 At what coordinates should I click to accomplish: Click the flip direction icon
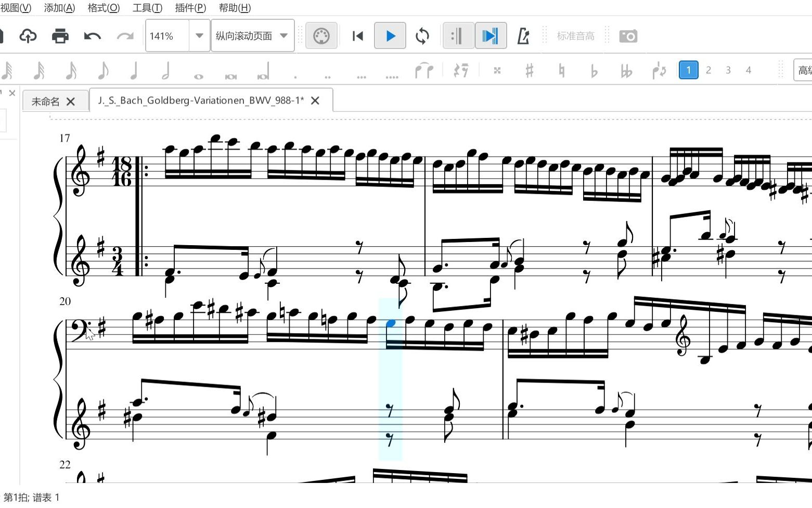(659, 70)
